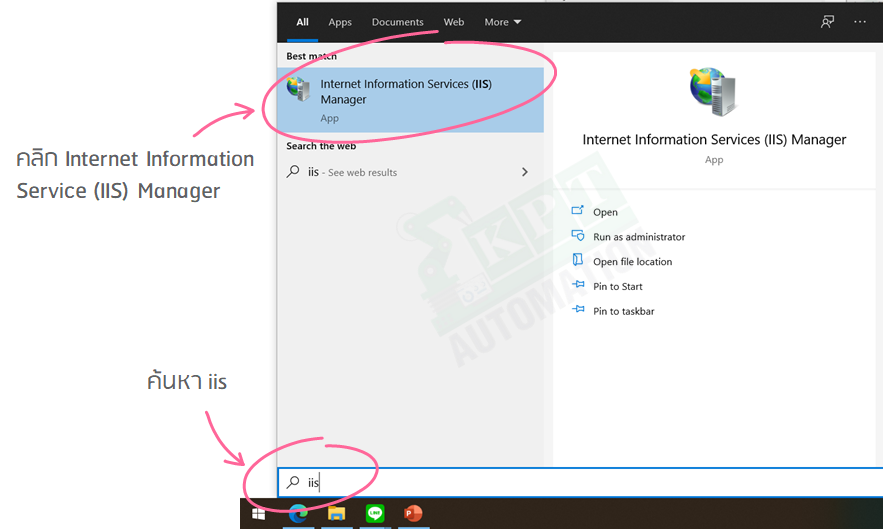The height and width of the screenshot is (529, 883).
Task: Switch to the Documents tab
Action: click(x=398, y=22)
